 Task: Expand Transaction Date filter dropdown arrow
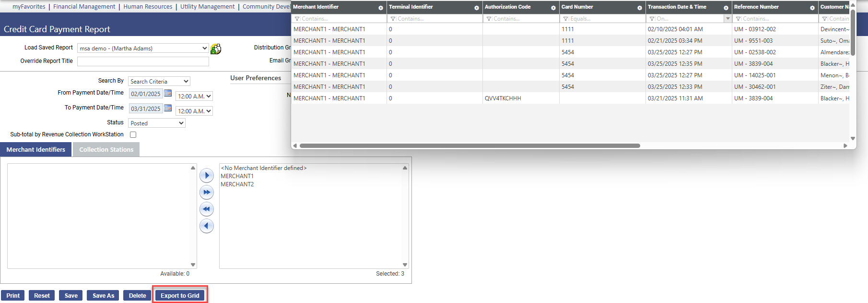(727, 19)
